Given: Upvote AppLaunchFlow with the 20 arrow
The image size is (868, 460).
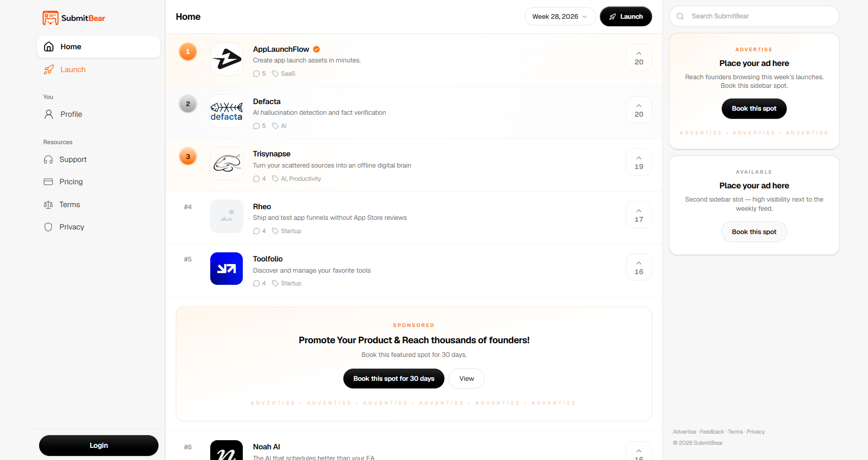Looking at the screenshot, I should [x=639, y=57].
